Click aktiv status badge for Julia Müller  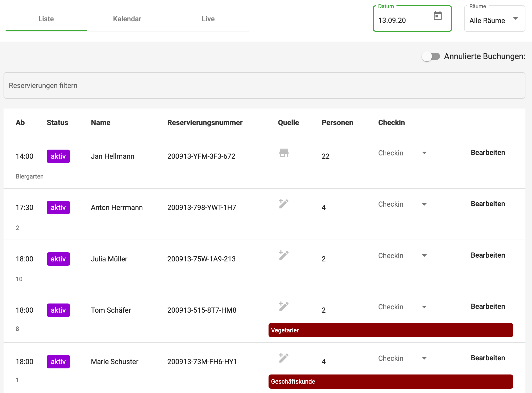(58, 259)
